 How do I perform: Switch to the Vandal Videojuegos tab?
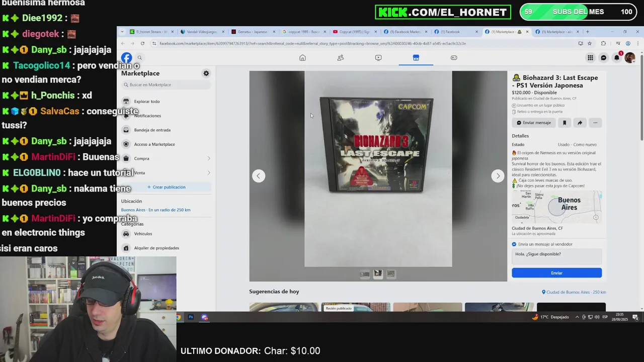coord(202,32)
